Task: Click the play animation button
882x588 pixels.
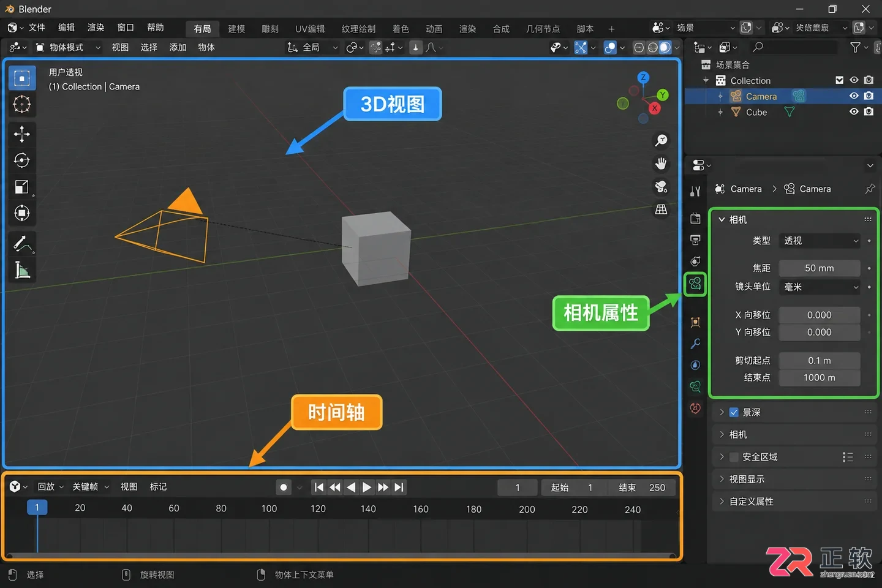Action: tap(367, 488)
